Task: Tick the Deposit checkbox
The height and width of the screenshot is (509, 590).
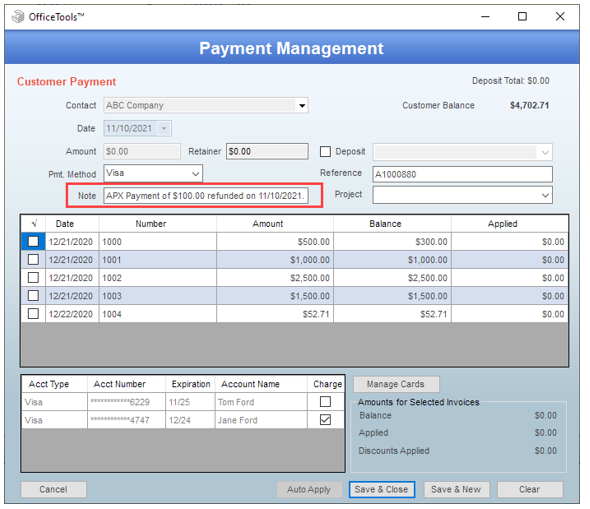Action: (325, 152)
